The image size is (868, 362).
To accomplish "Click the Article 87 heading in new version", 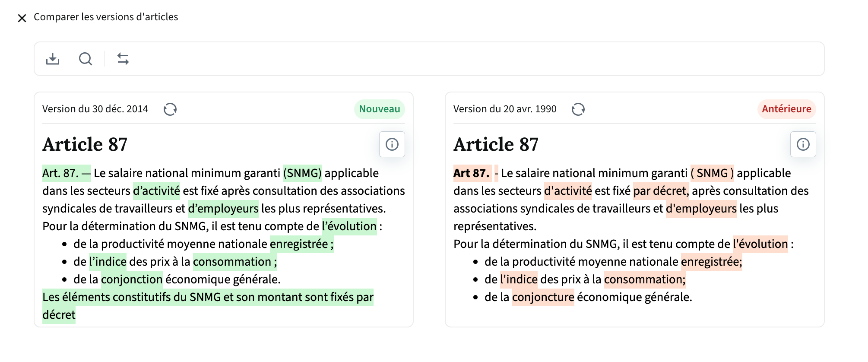I will point(85,144).
